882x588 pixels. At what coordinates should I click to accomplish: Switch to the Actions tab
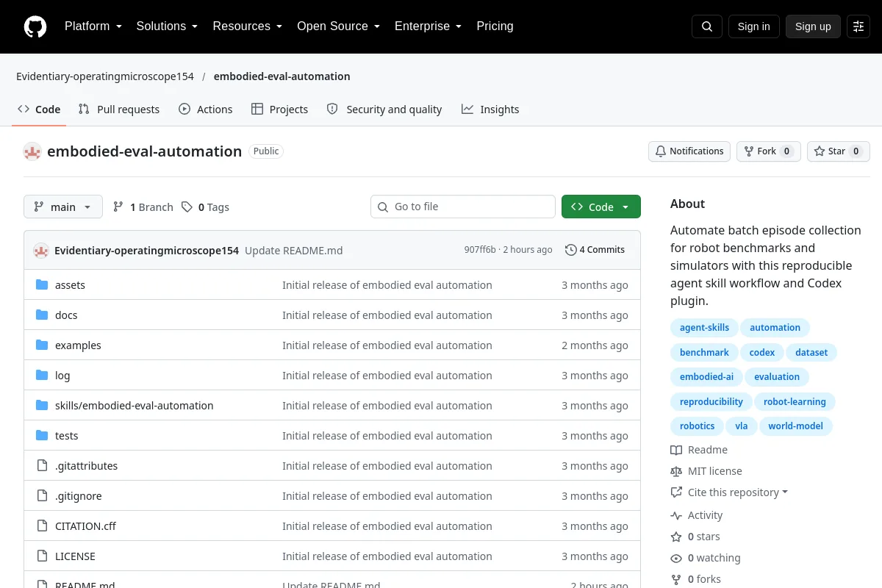tap(206, 110)
